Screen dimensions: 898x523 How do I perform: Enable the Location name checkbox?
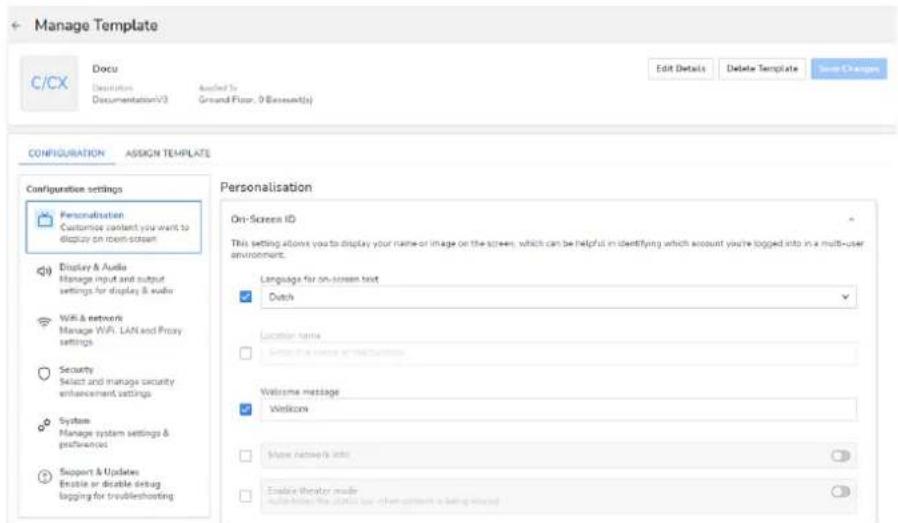pos(246,353)
